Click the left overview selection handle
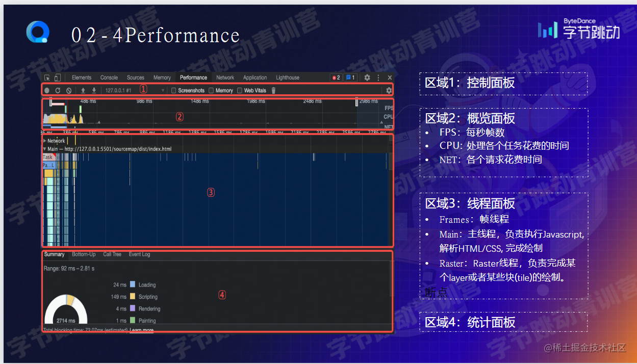Image resolution: width=637 pixels, height=364 pixels. [x=50, y=102]
